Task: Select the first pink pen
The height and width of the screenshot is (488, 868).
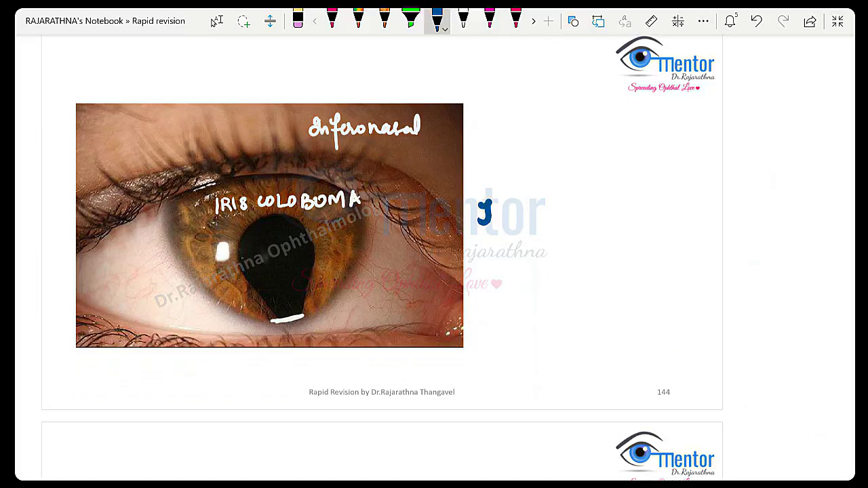Action: (x=332, y=19)
